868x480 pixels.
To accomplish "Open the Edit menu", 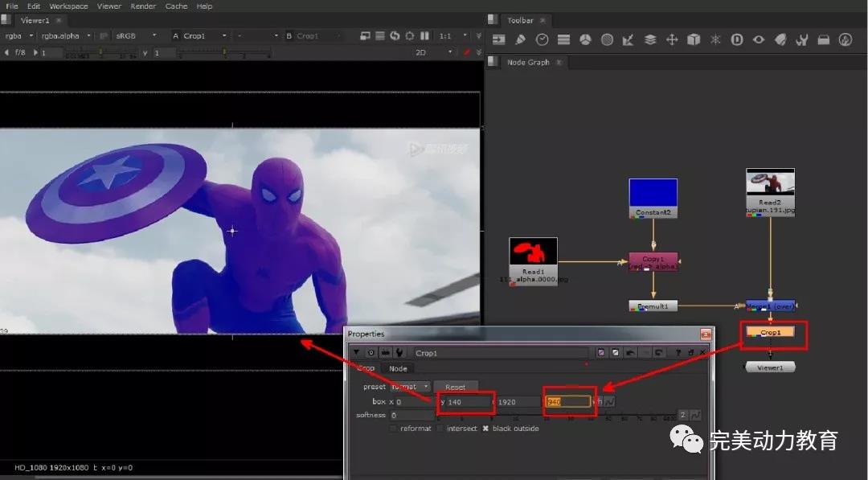I will pos(34,6).
